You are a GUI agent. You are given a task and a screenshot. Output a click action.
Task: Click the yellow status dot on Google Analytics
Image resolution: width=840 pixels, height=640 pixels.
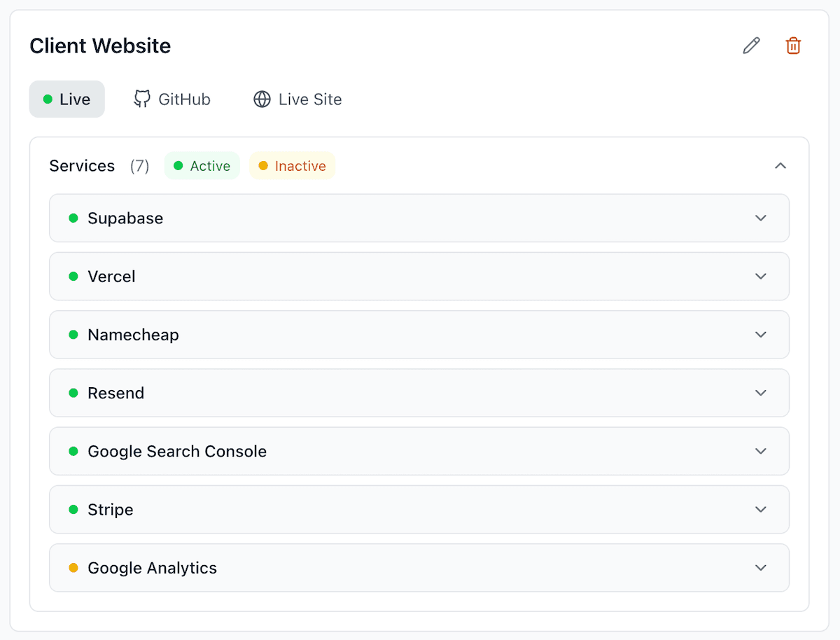click(73, 568)
